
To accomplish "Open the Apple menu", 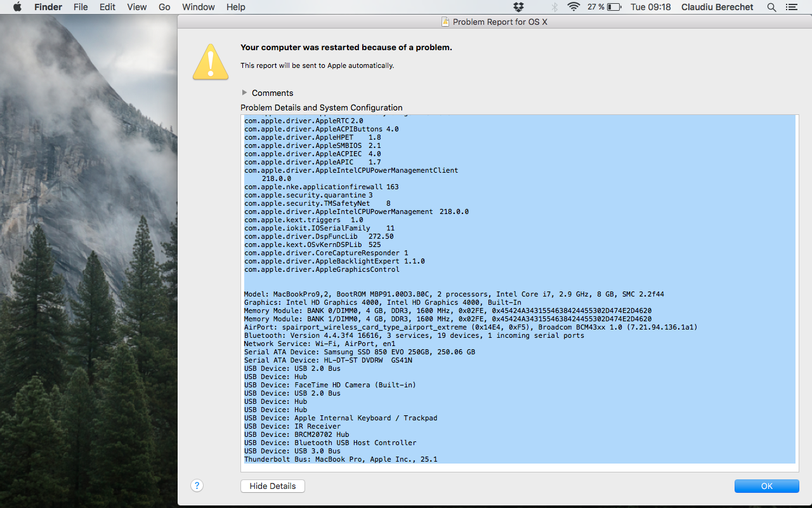I will (17, 7).
